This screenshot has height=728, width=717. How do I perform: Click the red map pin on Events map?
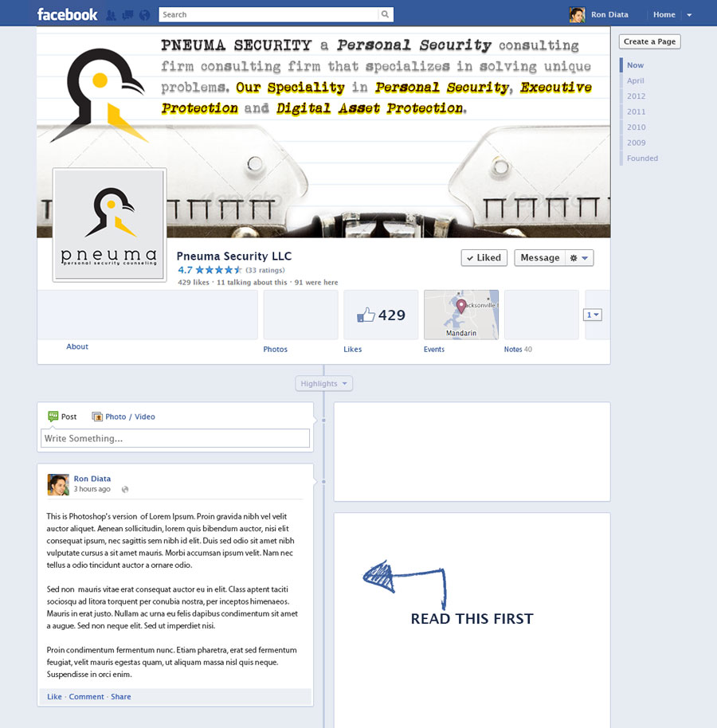[x=461, y=307]
